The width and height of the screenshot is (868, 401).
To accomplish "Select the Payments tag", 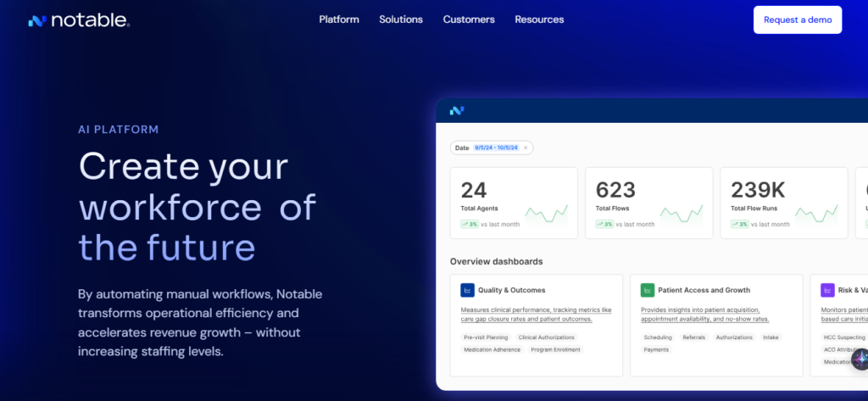I will click(657, 349).
